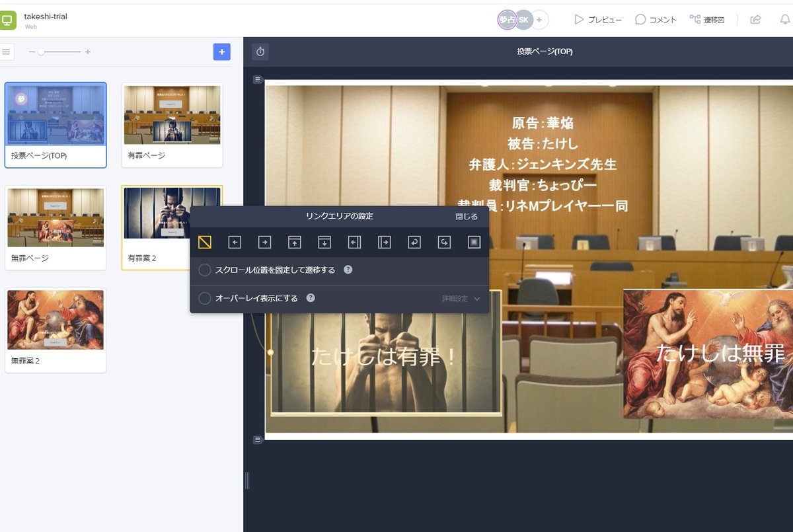Screen dimensions: 793x532
Task: Click 弁護人:ジェンキンズ先生 text on canvas
Action: (543, 165)
